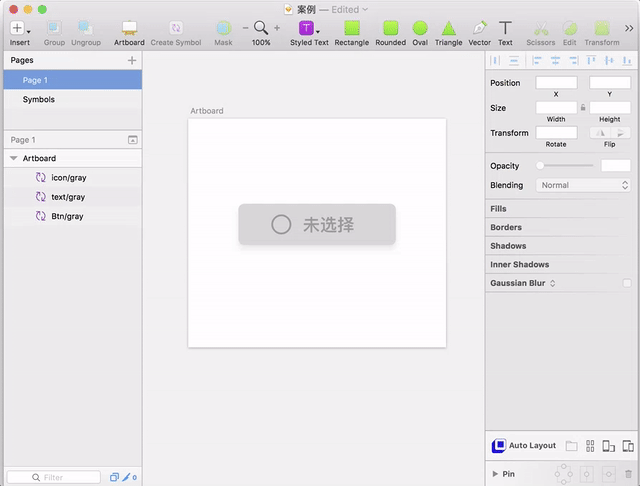Align layers to bottom edge
This screenshot has height=486, width=640.
[627, 61]
